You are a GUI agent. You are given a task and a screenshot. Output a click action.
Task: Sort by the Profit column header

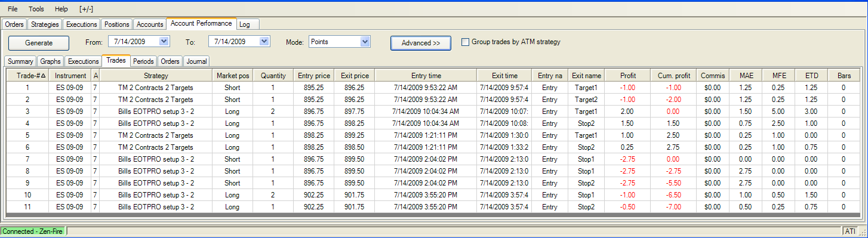pos(627,76)
